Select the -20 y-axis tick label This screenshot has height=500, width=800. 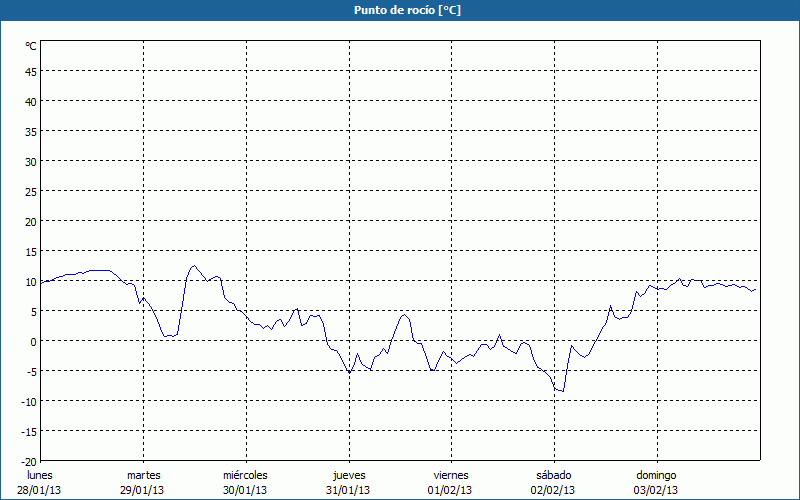tap(29, 461)
